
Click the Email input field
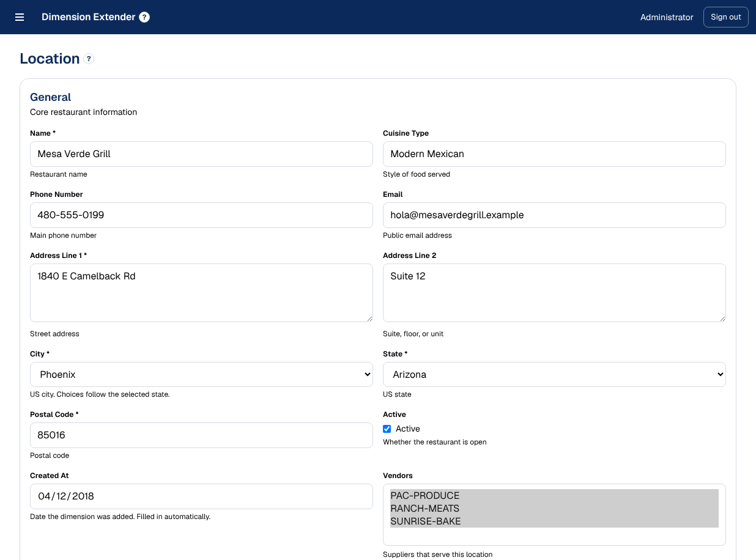[554, 215]
